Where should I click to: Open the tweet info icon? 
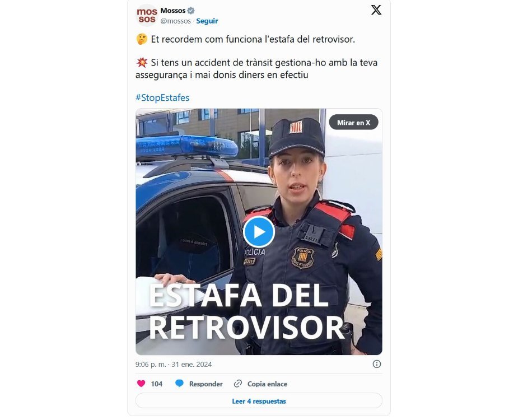(x=377, y=364)
